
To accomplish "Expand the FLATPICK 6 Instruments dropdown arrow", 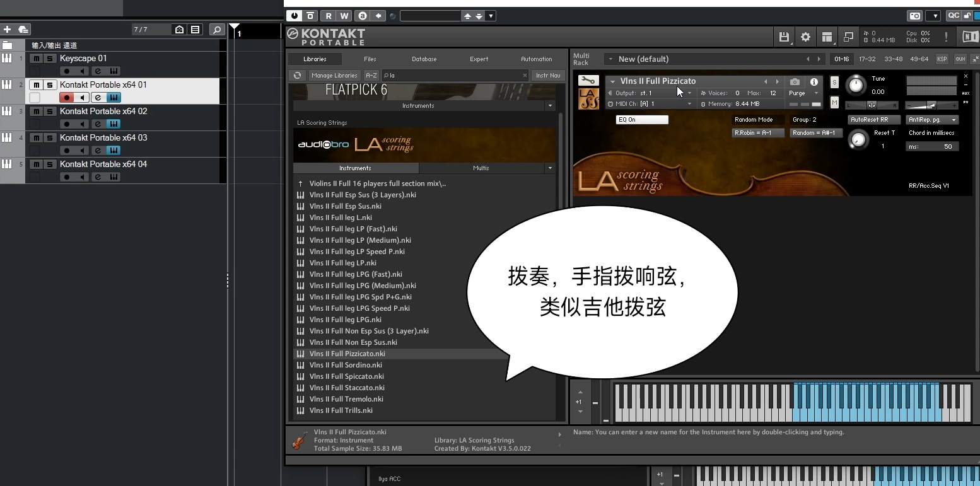I will 550,106.
